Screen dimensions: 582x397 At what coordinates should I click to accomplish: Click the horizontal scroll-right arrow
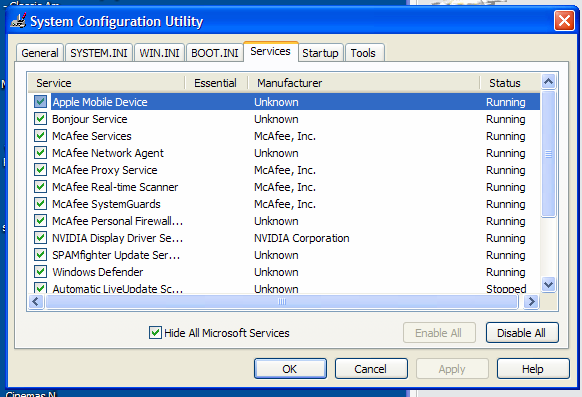[531, 302]
